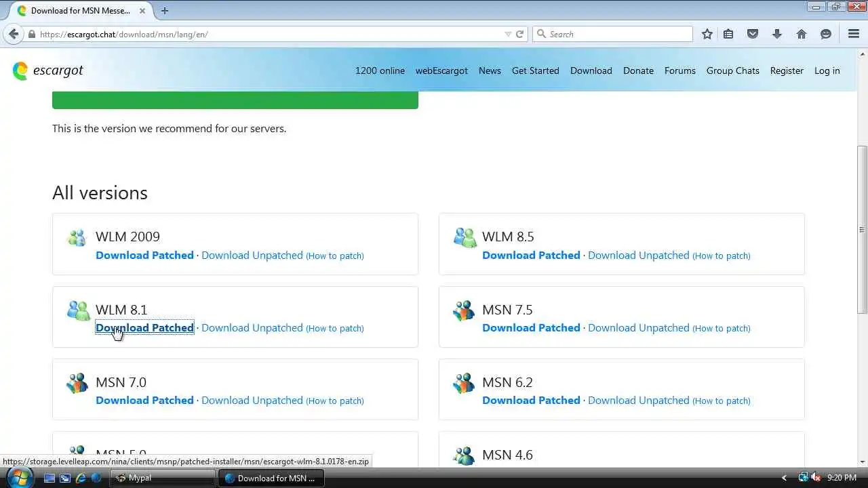Image resolution: width=868 pixels, height=488 pixels.
Task: Download Unpatched WLM 8.1
Action: [x=252, y=328]
